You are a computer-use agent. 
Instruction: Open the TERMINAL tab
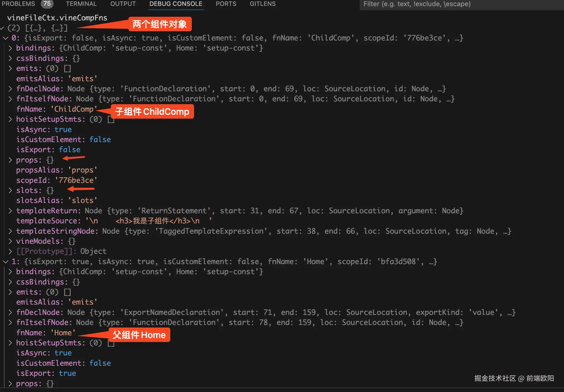point(81,4)
